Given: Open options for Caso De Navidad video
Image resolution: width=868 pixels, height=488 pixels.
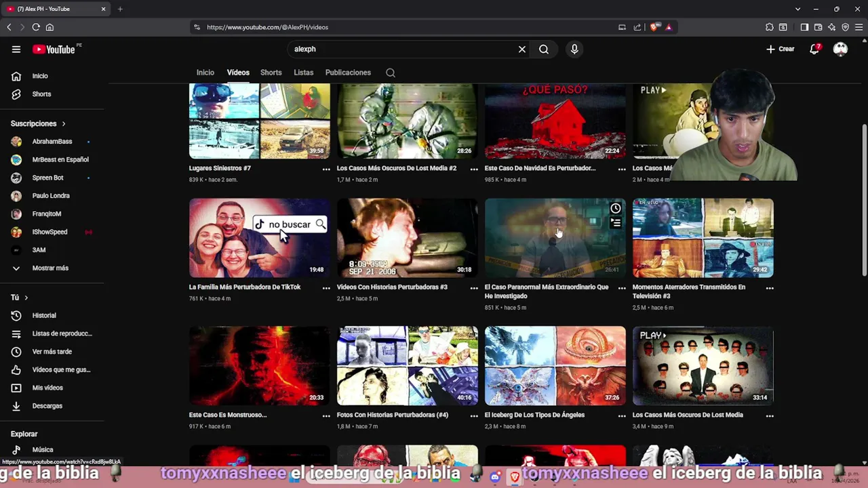Looking at the screenshot, I should pyautogui.click(x=622, y=169).
